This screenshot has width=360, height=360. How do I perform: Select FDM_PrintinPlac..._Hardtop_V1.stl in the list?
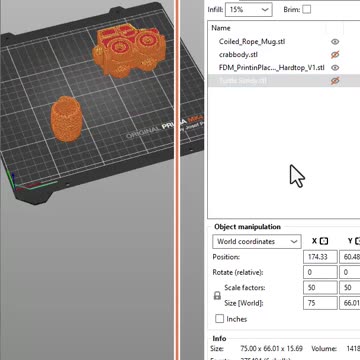271,68
